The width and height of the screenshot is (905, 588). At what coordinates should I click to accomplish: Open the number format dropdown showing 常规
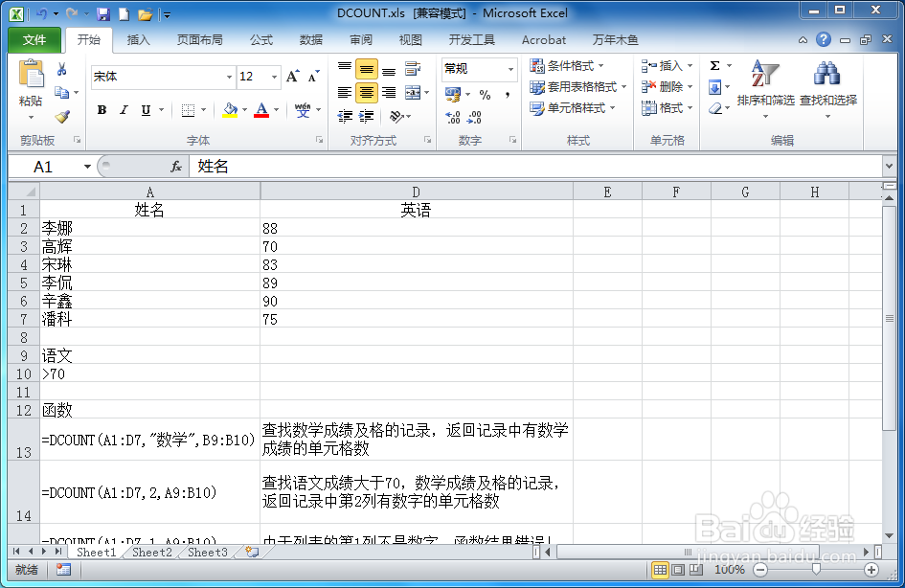pyautogui.click(x=510, y=69)
